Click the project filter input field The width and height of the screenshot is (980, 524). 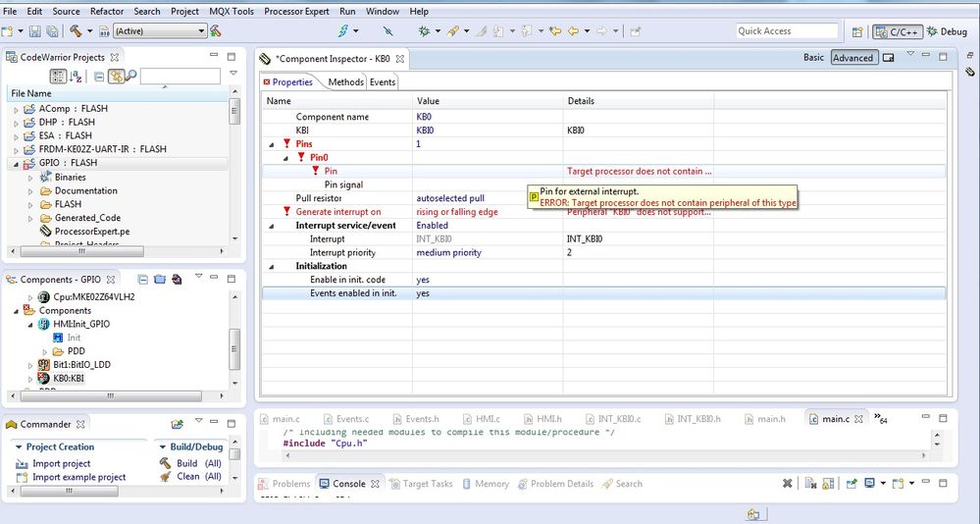tap(180, 77)
